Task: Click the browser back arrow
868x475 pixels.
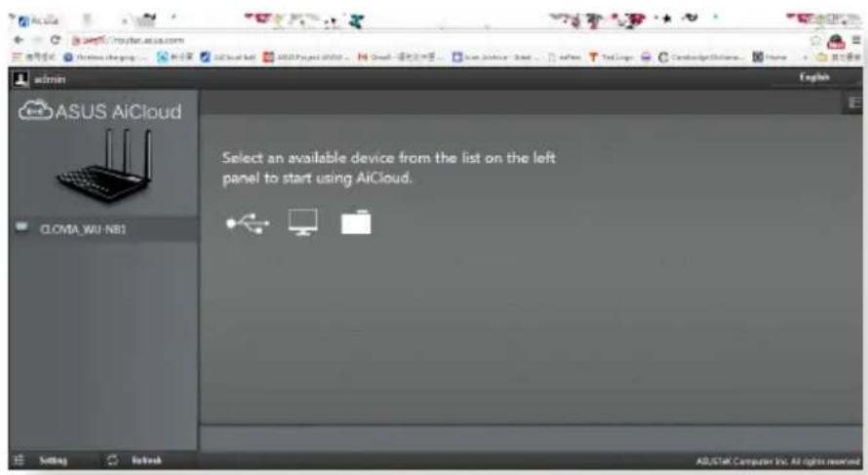Action: [x=19, y=40]
